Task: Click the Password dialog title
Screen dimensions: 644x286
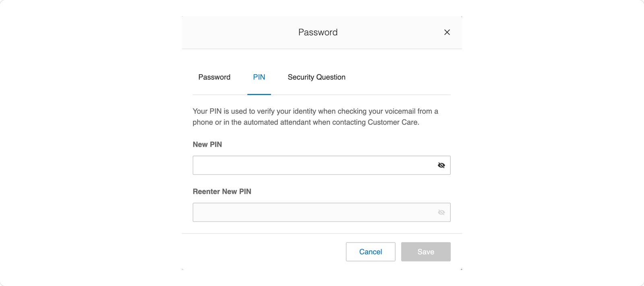Action: click(318, 32)
